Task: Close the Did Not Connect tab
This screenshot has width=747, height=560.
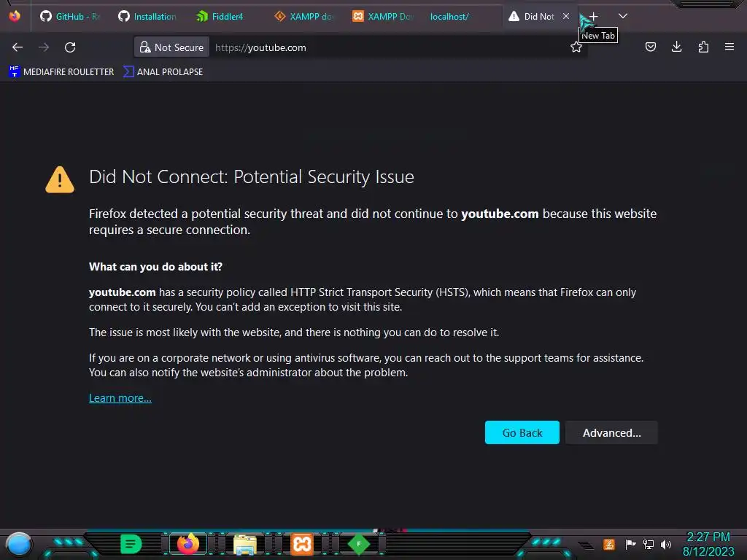Action: [566, 16]
